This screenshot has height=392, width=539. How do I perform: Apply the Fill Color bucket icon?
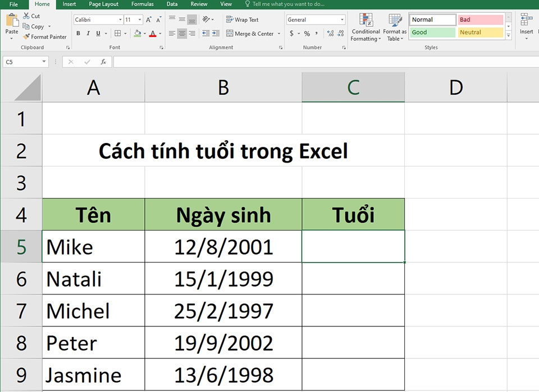click(138, 33)
